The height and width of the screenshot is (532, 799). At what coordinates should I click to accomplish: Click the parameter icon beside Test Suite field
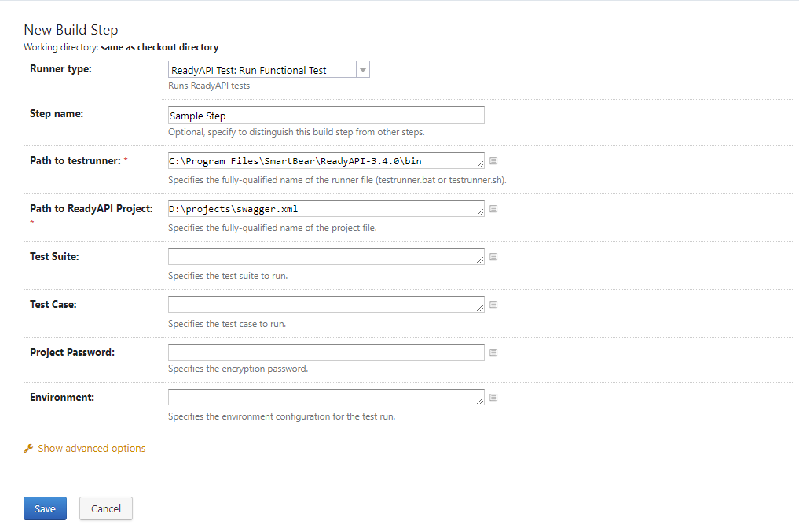coord(493,256)
